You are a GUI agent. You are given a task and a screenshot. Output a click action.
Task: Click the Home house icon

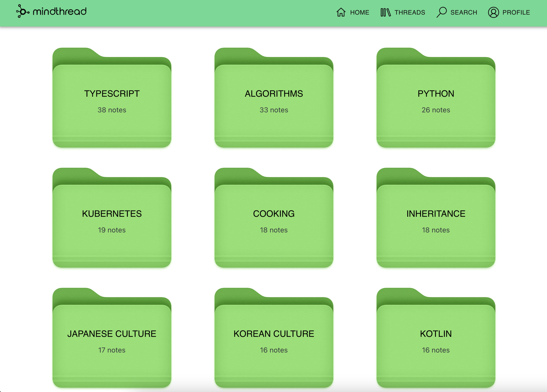pyautogui.click(x=341, y=12)
